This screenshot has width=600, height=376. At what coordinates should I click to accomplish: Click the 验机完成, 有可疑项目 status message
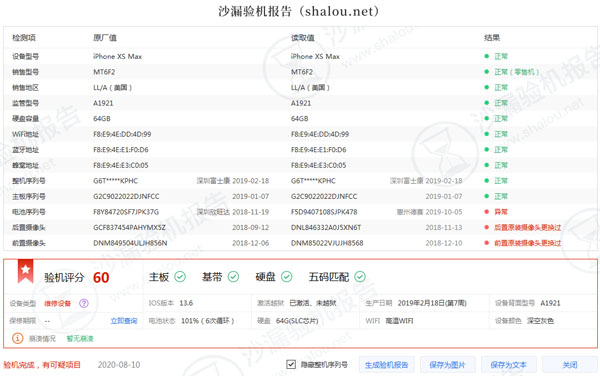(42, 365)
